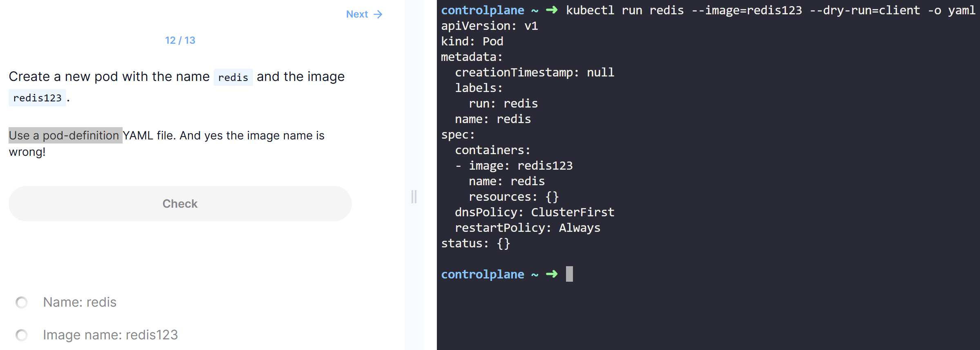Click '- image: redis123' line in terminal
The image size is (980, 350).
point(514,166)
